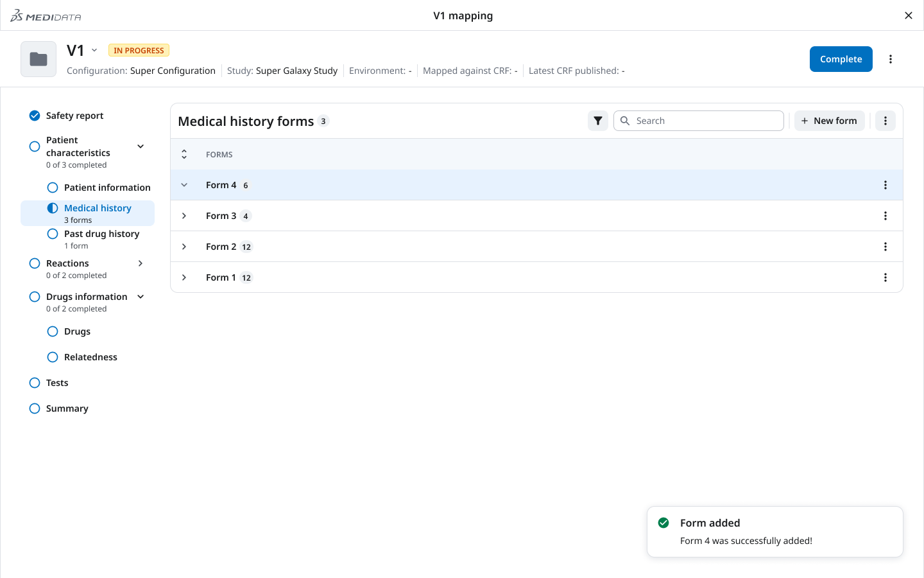Open the three-dot menu for Form 4
The width and height of the screenshot is (924, 578).
pos(886,184)
